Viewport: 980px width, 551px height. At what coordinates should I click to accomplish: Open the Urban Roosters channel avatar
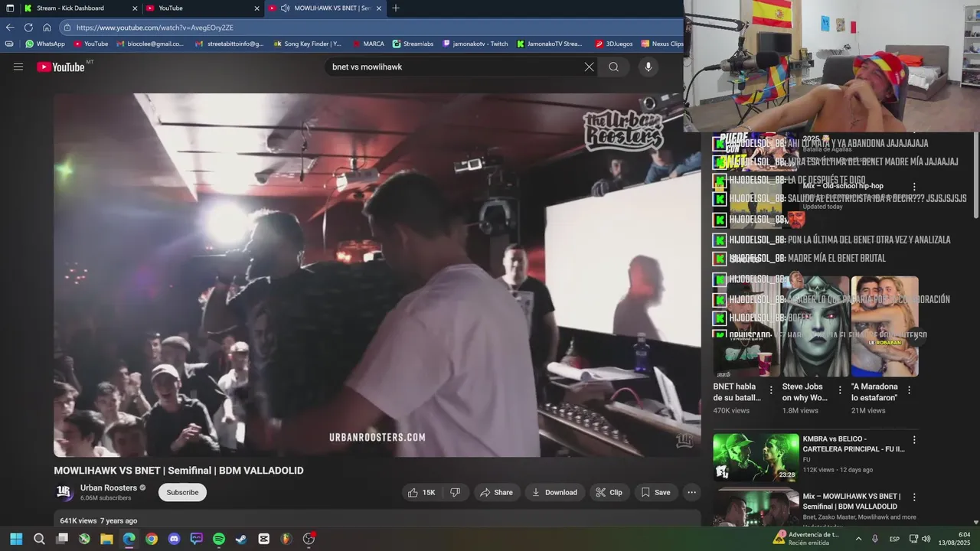coord(64,492)
